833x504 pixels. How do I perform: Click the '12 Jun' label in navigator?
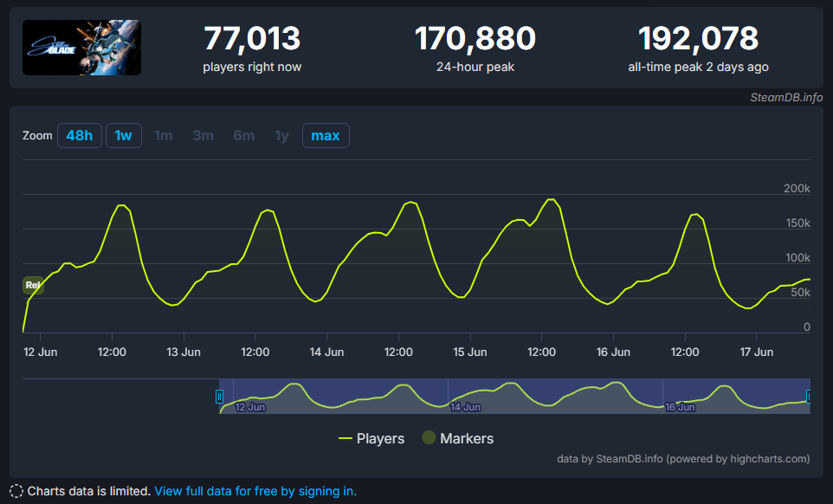[249, 407]
